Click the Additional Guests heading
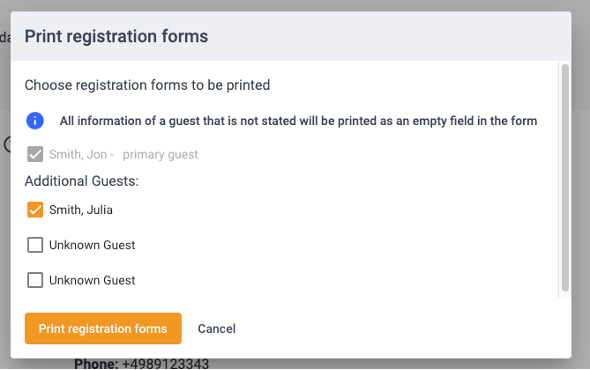Screen dimensions: 590x370 click(x=82, y=181)
